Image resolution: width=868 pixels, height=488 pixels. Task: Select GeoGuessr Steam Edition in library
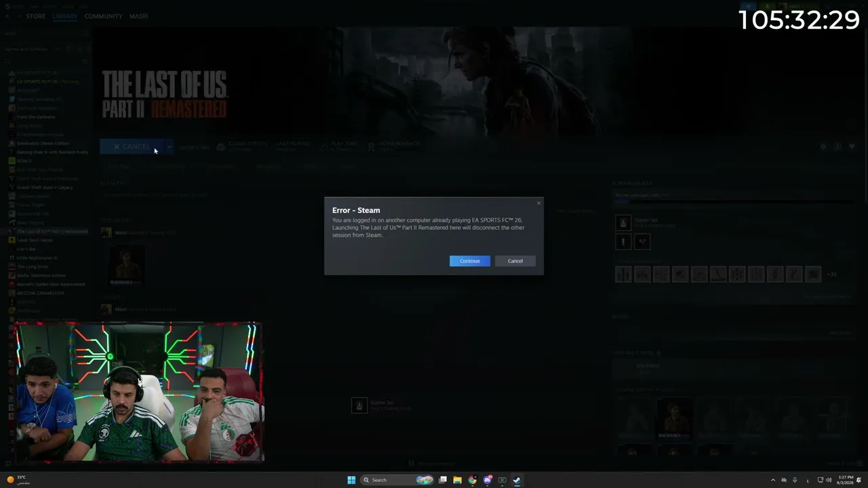(47, 143)
